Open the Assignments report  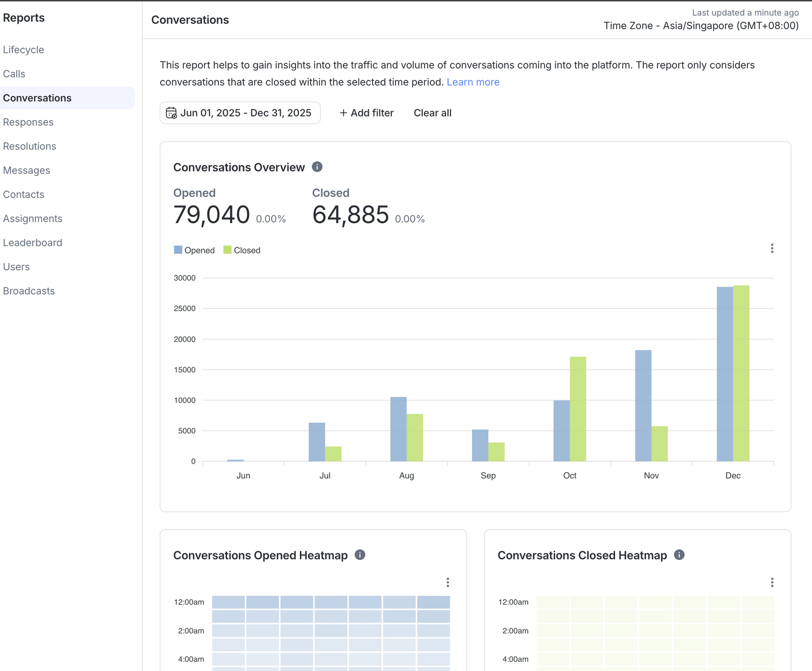coord(32,219)
